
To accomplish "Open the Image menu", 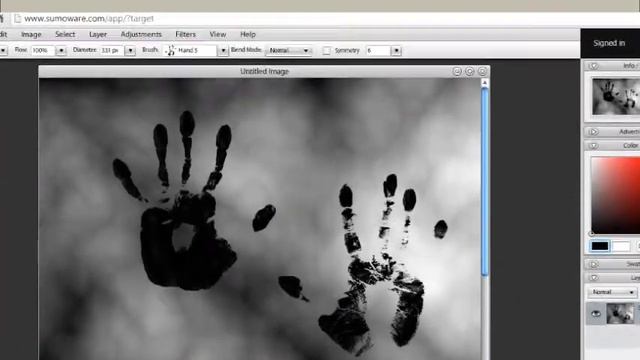I will [31, 34].
